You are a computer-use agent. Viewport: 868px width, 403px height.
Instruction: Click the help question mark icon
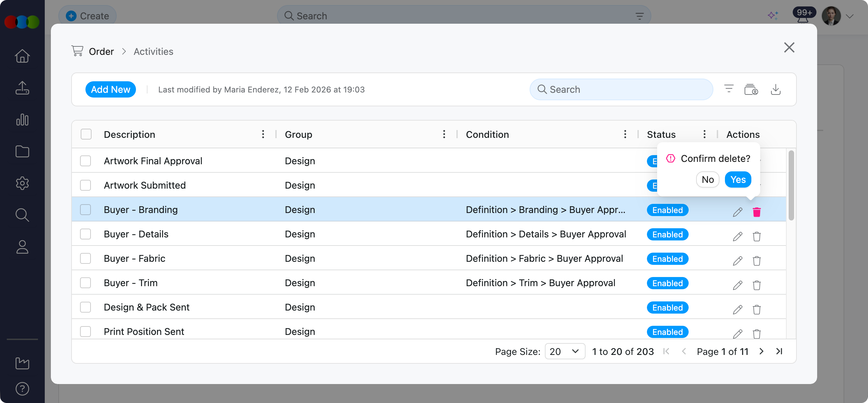22,389
